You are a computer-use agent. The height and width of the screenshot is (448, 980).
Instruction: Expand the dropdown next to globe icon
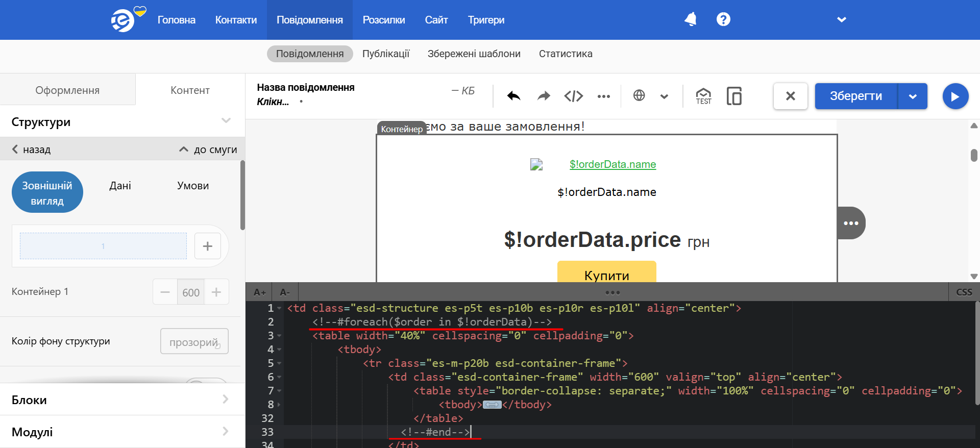[x=664, y=96]
